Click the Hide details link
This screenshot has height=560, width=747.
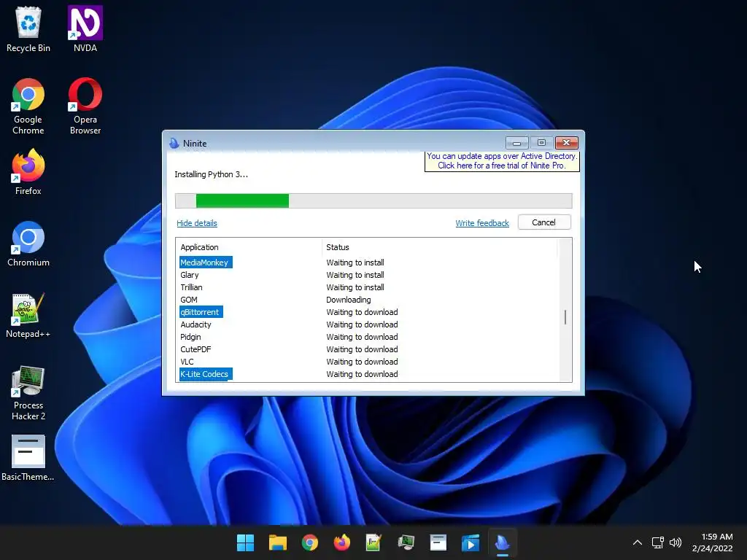[197, 223]
